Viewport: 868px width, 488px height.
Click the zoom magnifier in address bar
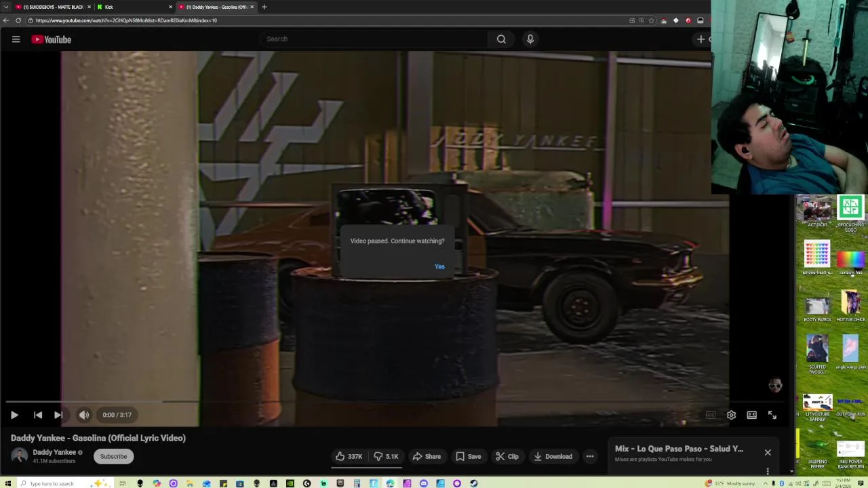tap(642, 20)
